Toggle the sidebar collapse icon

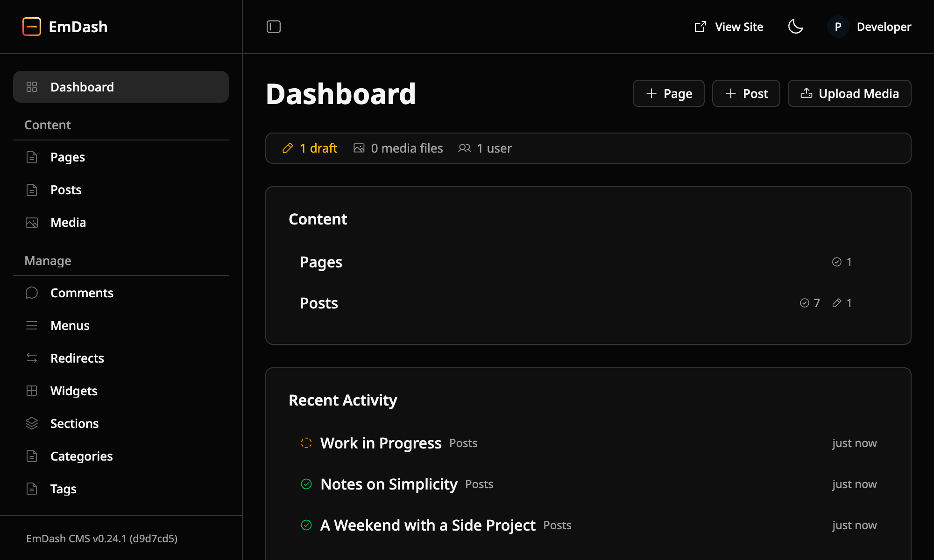click(274, 27)
